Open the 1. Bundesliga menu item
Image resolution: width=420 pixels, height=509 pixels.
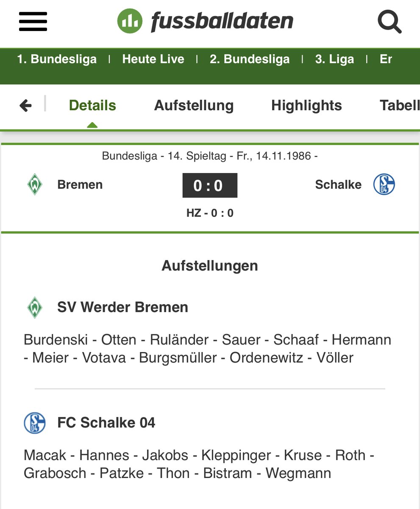(57, 59)
